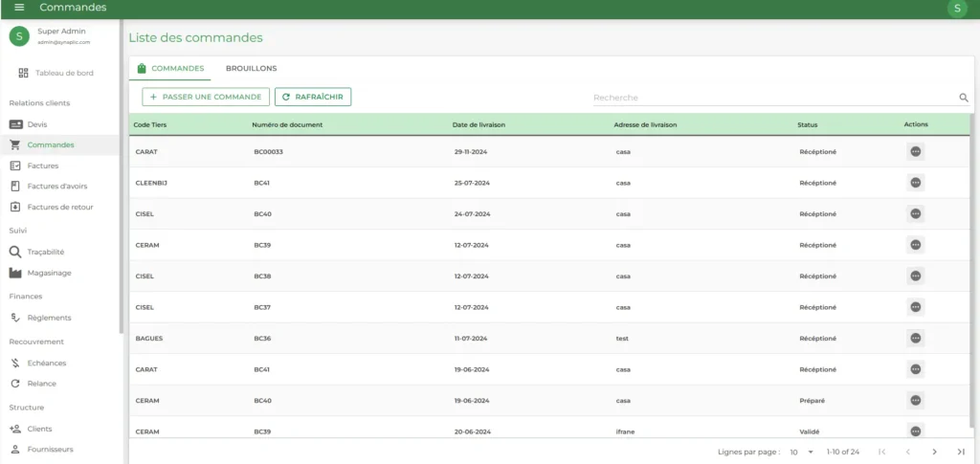
Task: Open actions for the Validé order
Action: (916, 431)
